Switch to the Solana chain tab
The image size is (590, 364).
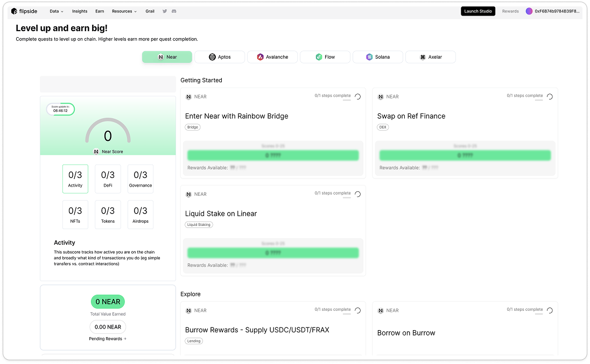[378, 57]
